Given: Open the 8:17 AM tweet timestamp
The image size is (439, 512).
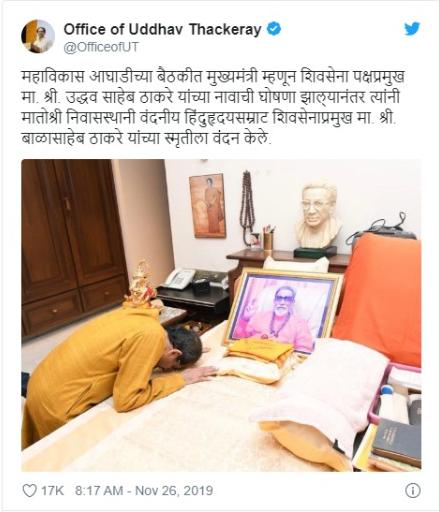Looking at the screenshot, I should click(x=99, y=490).
